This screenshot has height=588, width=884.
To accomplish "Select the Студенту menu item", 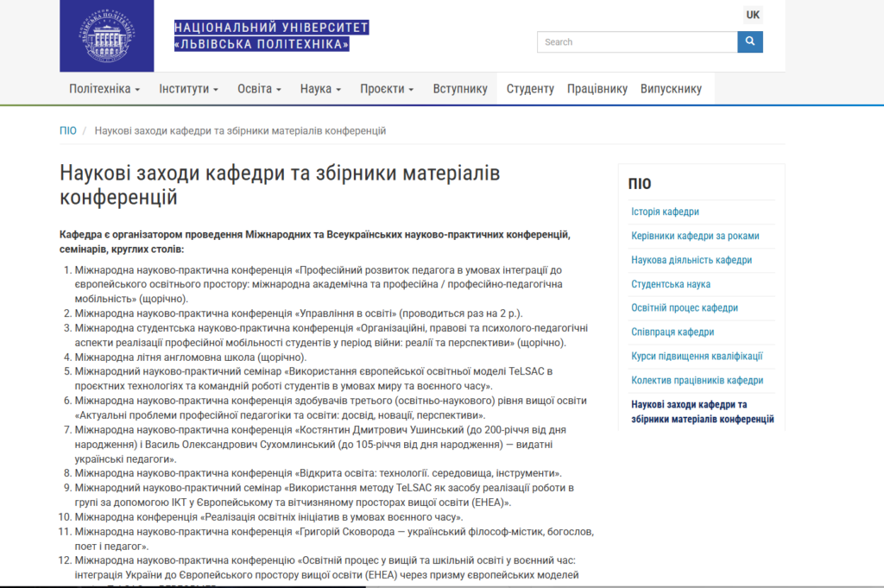I will pyautogui.click(x=530, y=89).
